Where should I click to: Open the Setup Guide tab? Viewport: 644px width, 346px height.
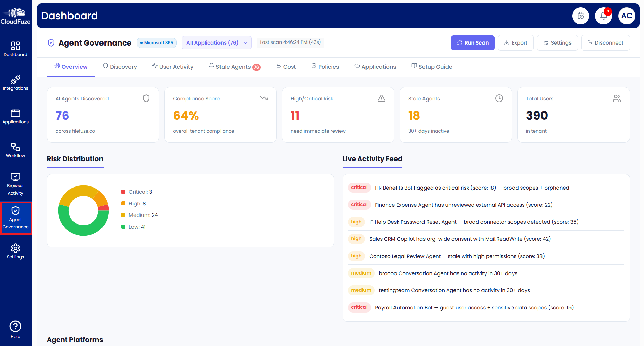tap(432, 67)
